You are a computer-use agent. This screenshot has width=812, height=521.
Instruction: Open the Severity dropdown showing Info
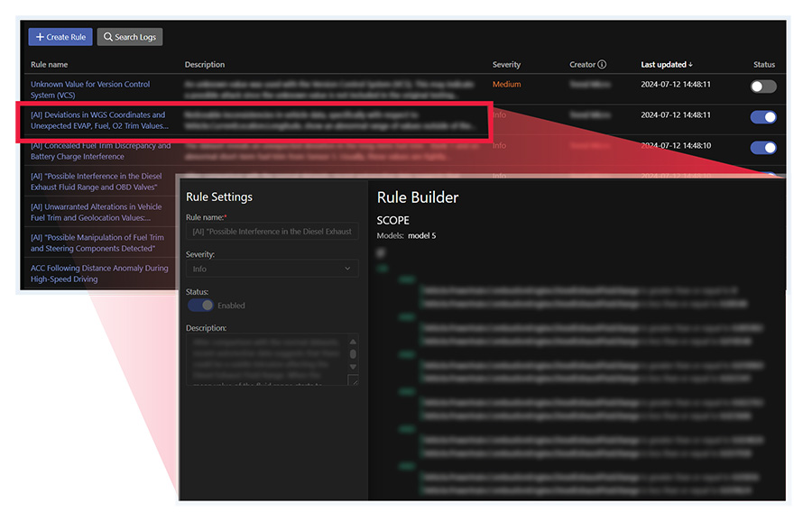[x=272, y=269]
